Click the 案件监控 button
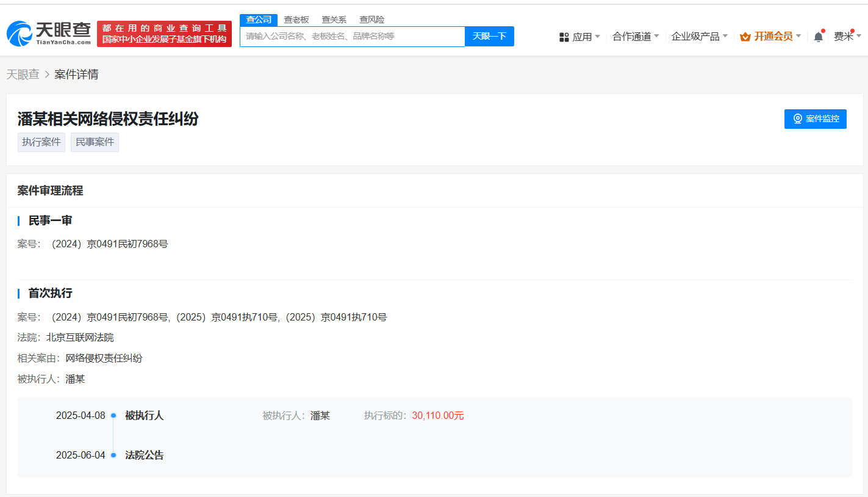868x497 pixels. pyautogui.click(x=816, y=119)
